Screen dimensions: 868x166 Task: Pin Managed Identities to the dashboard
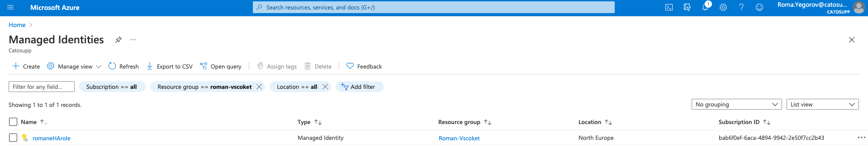[x=119, y=40]
